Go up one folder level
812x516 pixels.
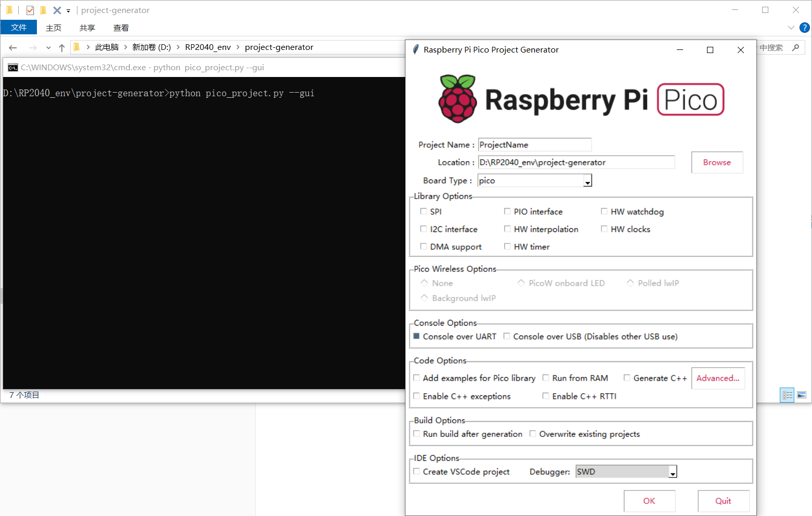62,47
